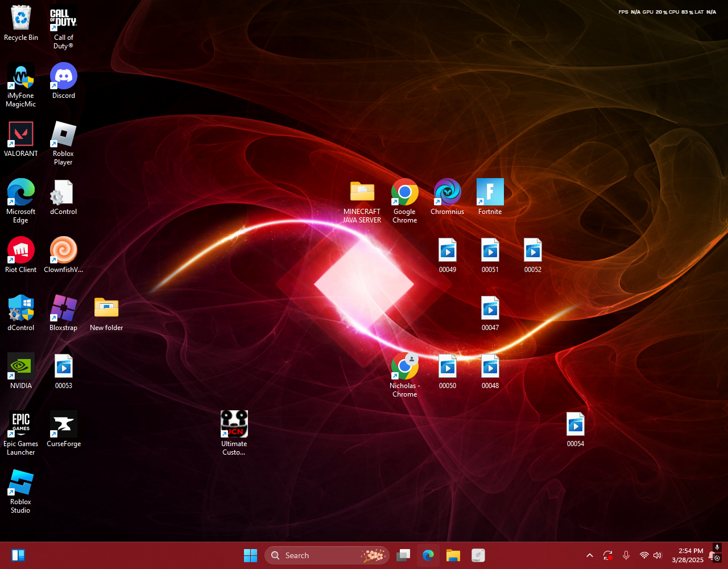Image resolution: width=728 pixels, height=569 pixels.
Task: Select the Chromnius browser icon
Action: [x=447, y=192]
